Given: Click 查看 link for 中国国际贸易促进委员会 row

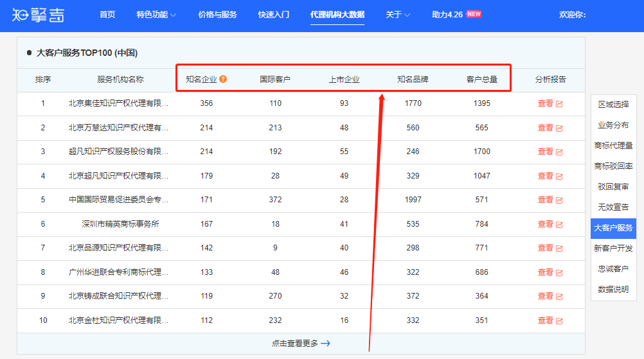Looking at the screenshot, I should point(546,199).
